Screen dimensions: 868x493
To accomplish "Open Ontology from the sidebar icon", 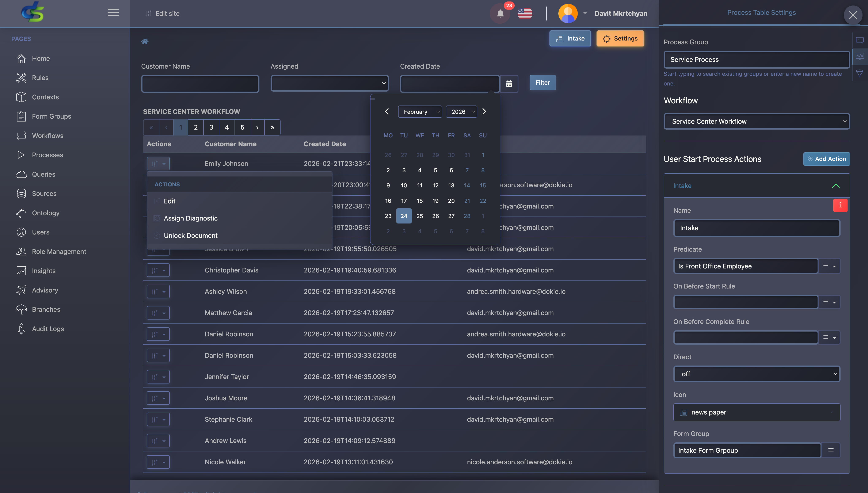I will pos(21,213).
